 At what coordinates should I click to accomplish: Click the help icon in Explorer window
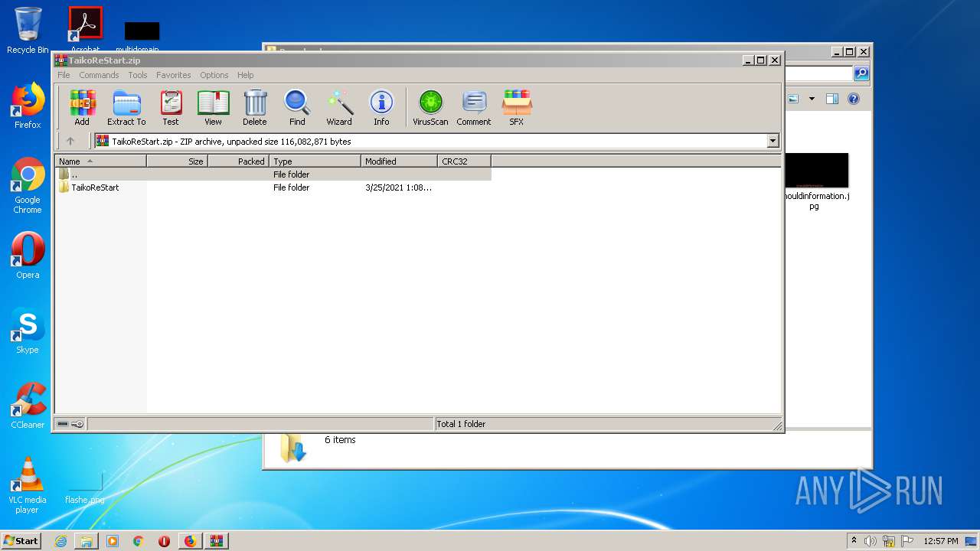click(x=854, y=99)
